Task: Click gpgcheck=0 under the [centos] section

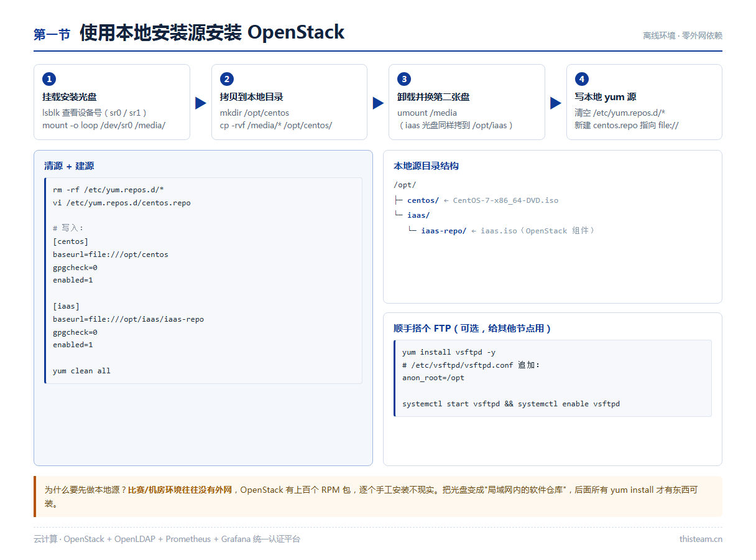Action: (x=75, y=268)
